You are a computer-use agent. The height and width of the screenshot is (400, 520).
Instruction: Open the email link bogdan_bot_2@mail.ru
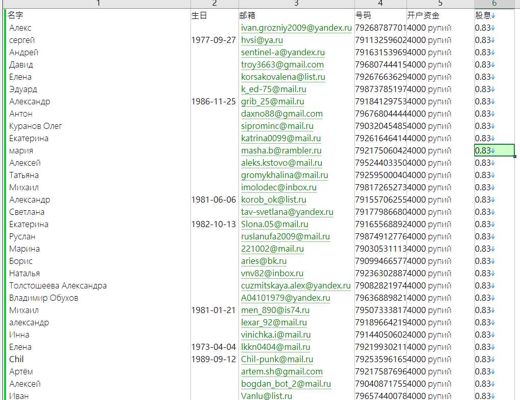click(x=286, y=384)
